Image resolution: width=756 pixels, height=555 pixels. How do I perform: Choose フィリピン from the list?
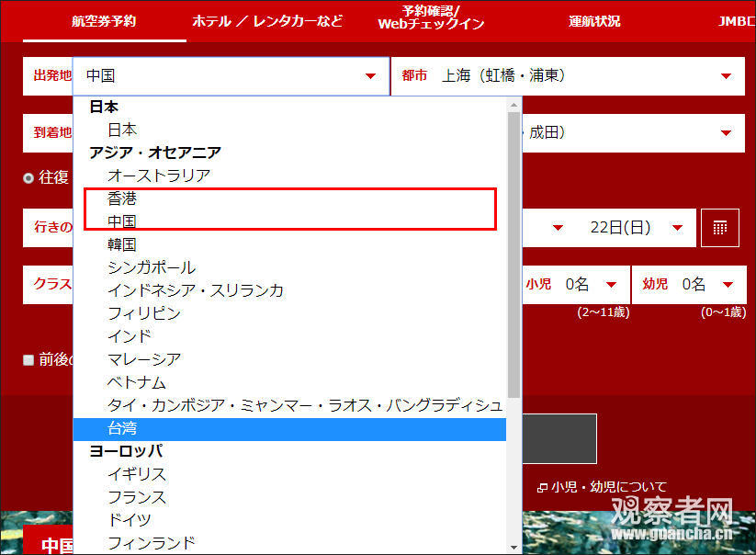pos(289,313)
